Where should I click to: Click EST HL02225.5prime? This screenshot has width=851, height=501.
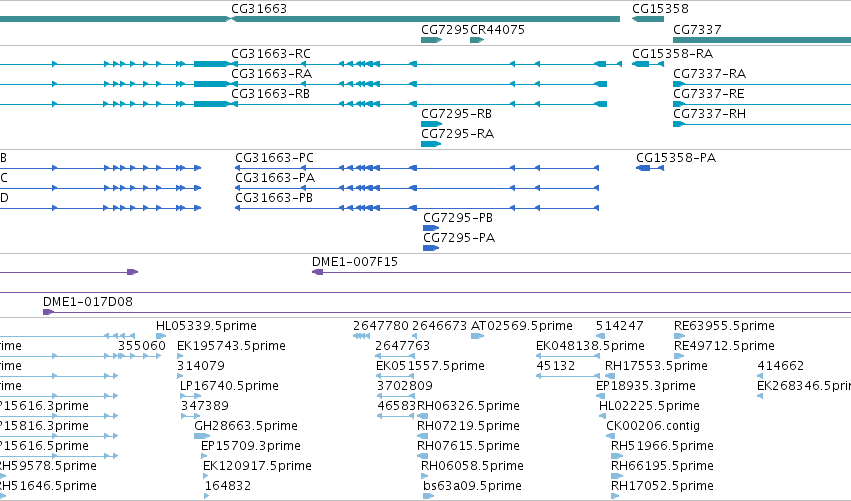click(649, 406)
